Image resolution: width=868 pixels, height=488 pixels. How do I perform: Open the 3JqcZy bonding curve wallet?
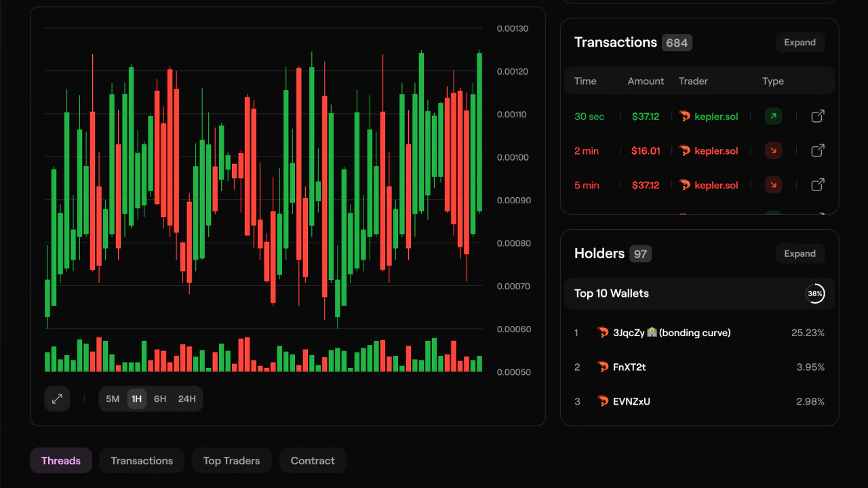671,333
